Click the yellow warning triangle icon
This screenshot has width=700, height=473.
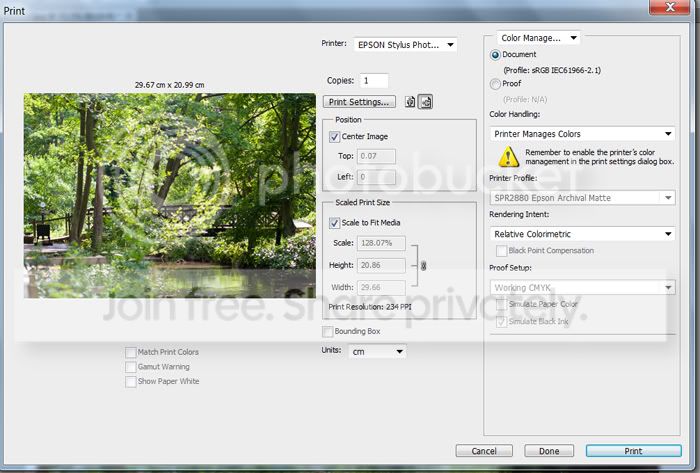pyautogui.click(x=508, y=156)
